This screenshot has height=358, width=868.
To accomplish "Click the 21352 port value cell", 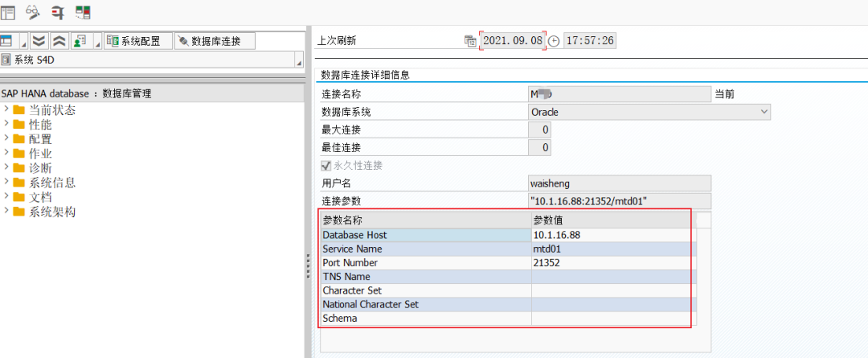I will (611, 263).
